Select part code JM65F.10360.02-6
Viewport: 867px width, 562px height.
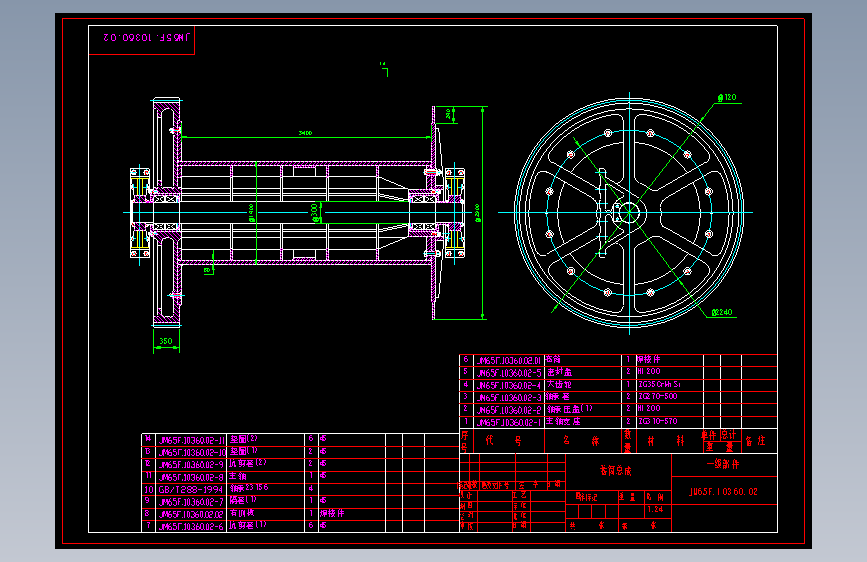[191, 527]
